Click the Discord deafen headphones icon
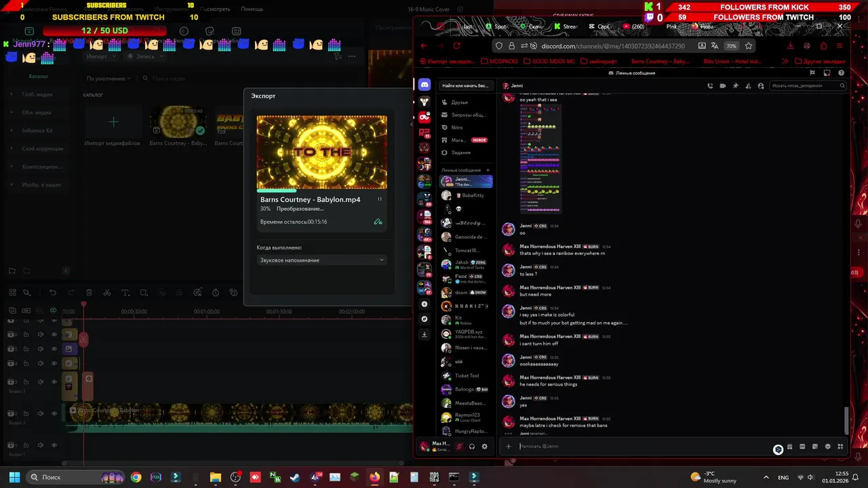Viewport: 868px width, 488px height. (472, 446)
